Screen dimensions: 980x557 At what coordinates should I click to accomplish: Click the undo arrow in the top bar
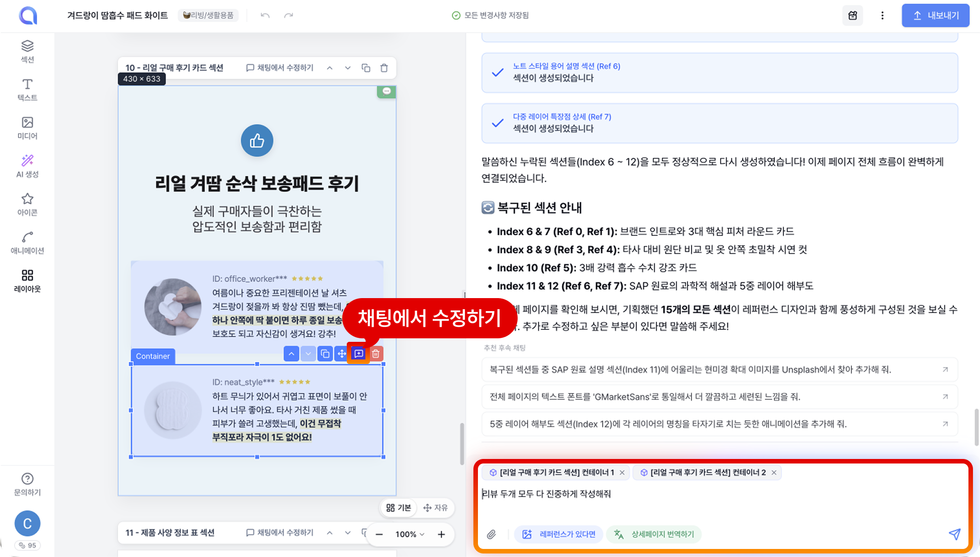click(x=265, y=16)
